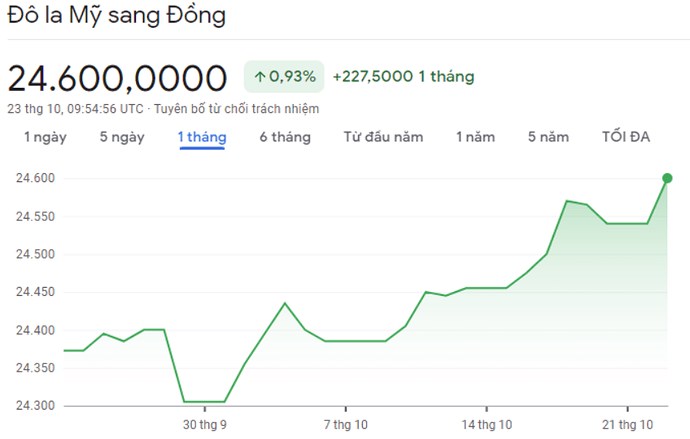
Task: Click the 24.550 y-axis label
Action: tap(35, 216)
